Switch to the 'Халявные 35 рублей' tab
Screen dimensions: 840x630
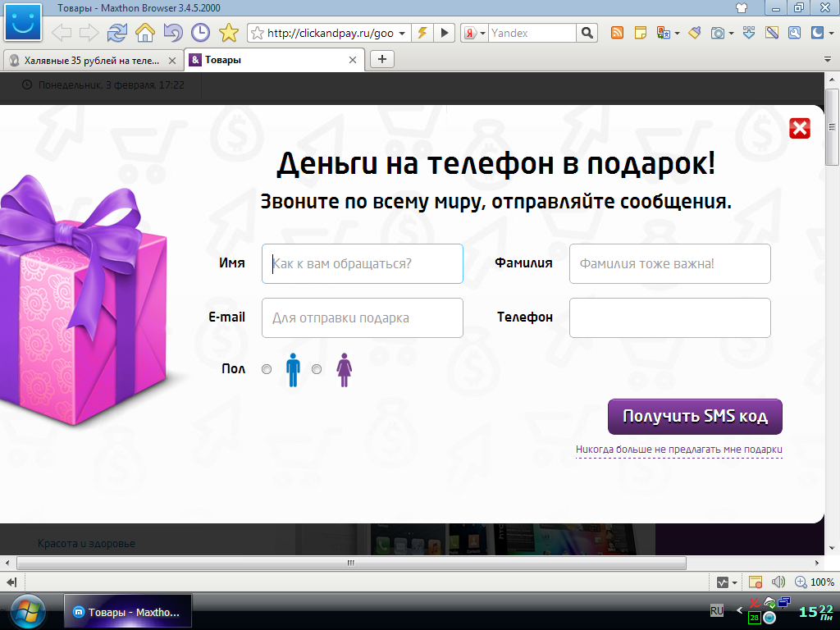click(92, 60)
